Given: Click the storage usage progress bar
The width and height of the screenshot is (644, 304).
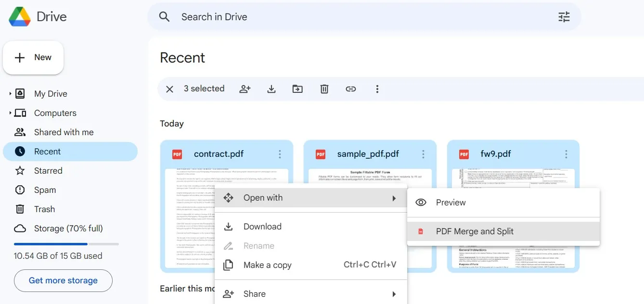Looking at the screenshot, I should (66, 244).
